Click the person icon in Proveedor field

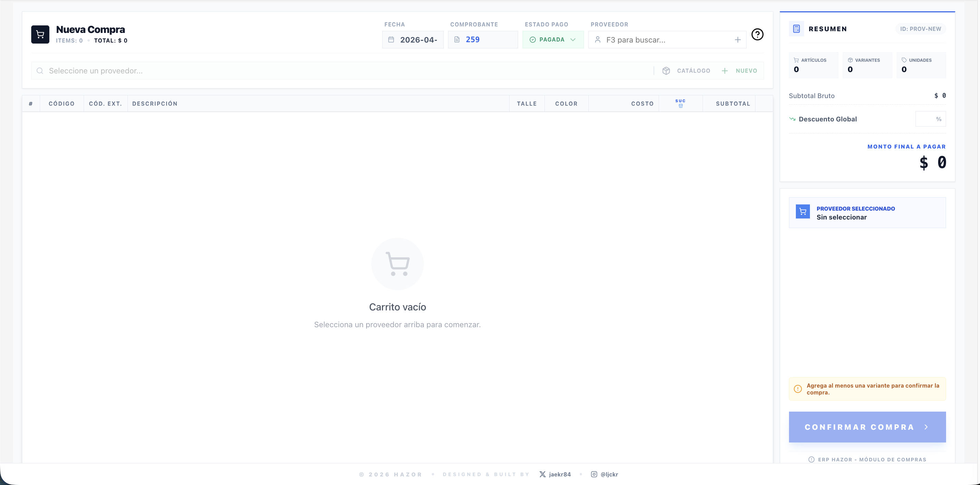[x=598, y=39]
